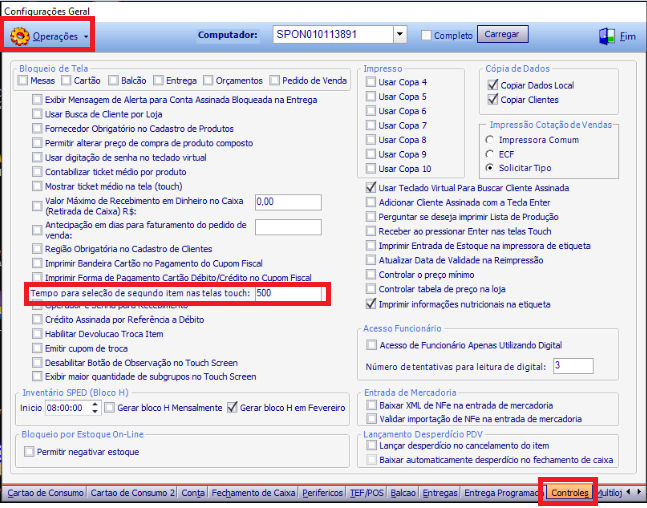The width and height of the screenshot is (647, 508).
Task: Expand the Operações dropdown arrow
Action: click(x=86, y=37)
